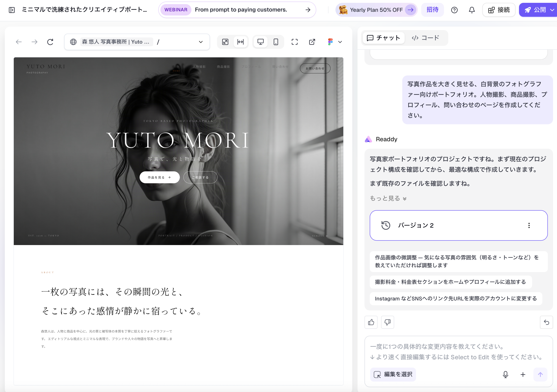Open 問い合わせ nav link in preview
Screen dimensions: 557x392
(x=280, y=67)
